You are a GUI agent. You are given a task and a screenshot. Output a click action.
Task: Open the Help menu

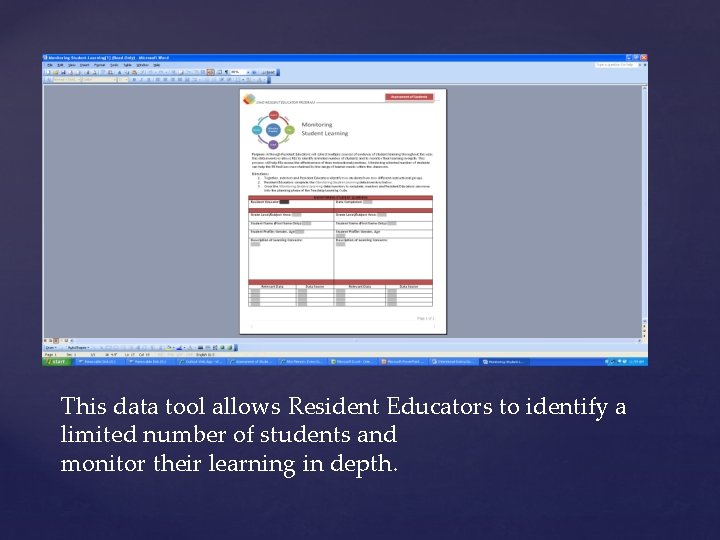157,65
